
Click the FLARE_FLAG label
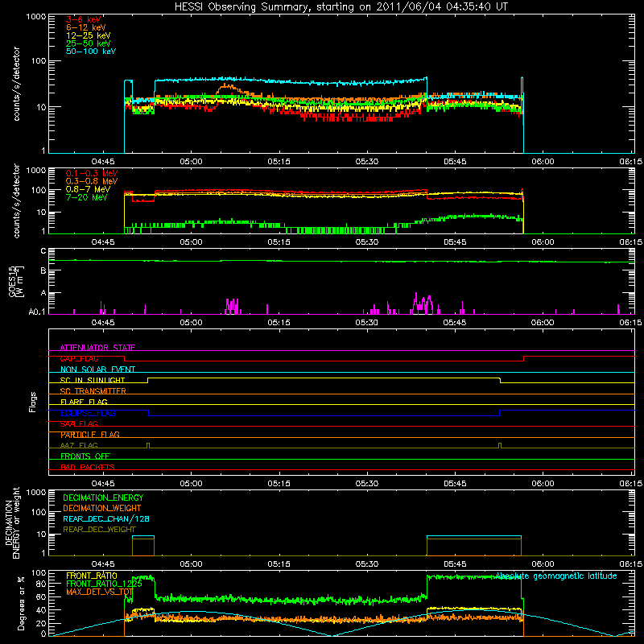tap(84, 402)
